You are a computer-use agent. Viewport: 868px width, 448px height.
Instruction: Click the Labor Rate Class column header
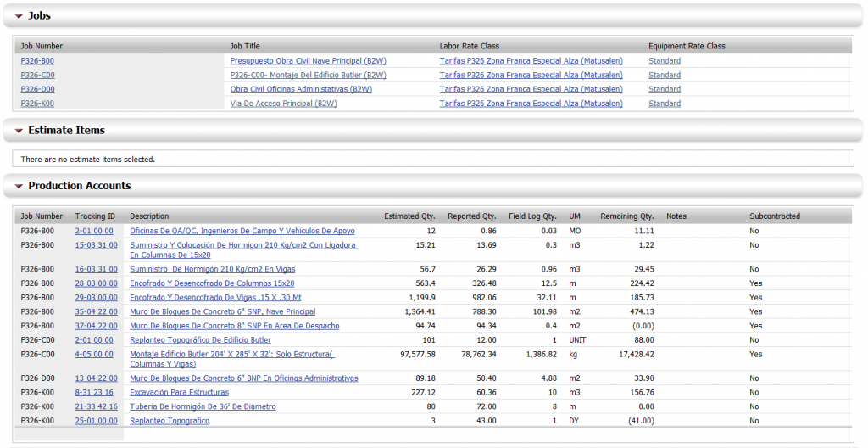(470, 46)
